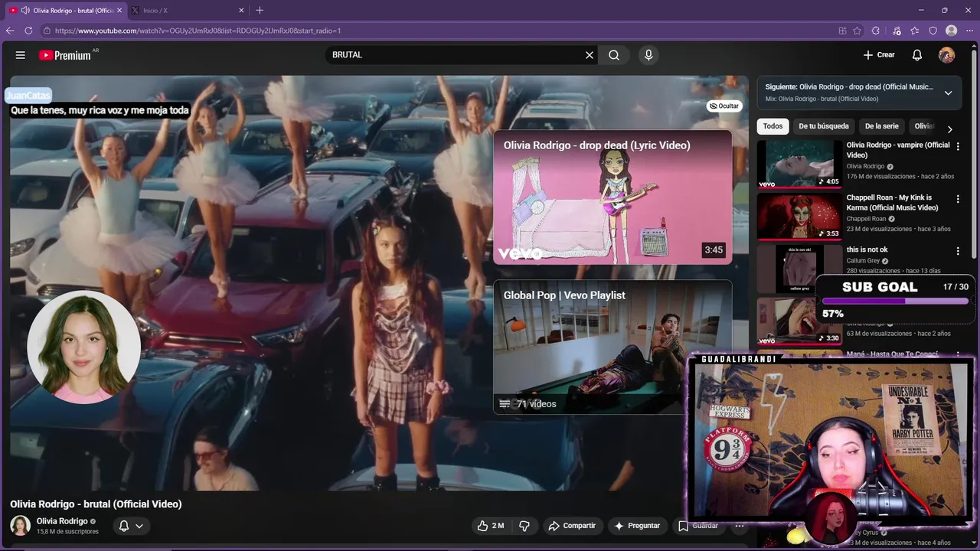Open browser settings and more menu
The height and width of the screenshot is (551, 980).
click(x=969, y=31)
